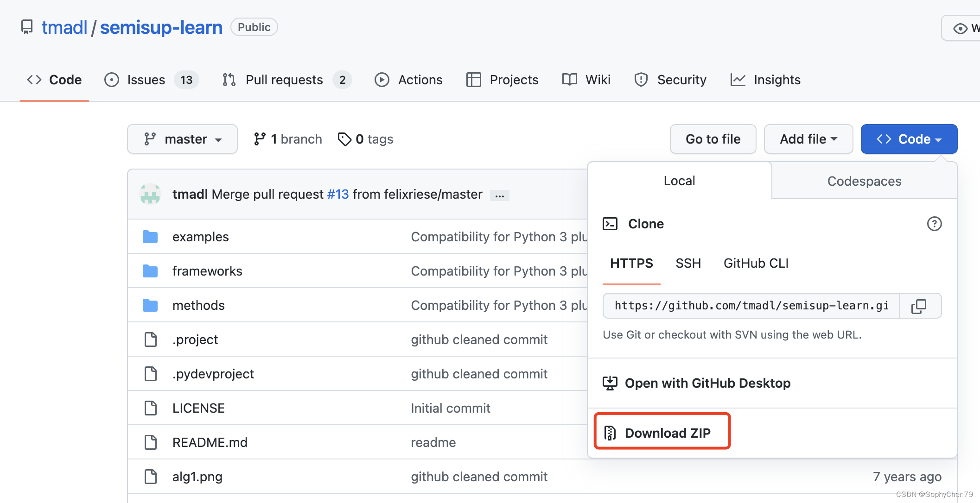Open the Projects tab
This screenshot has height=503, width=980.
(502, 80)
